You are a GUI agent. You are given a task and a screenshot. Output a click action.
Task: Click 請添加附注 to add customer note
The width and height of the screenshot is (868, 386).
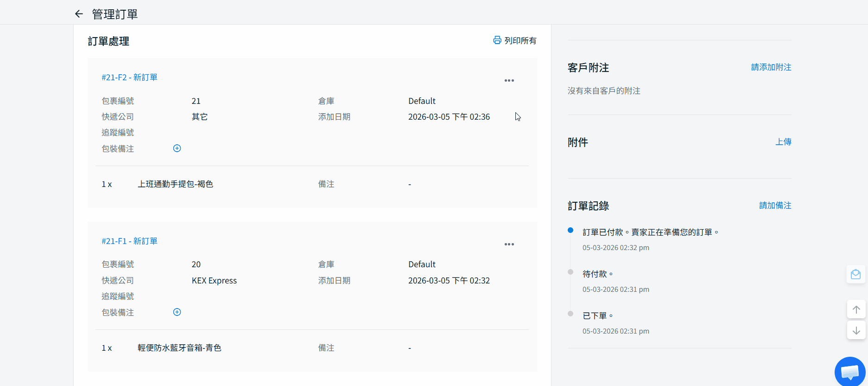(x=771, y=67)
